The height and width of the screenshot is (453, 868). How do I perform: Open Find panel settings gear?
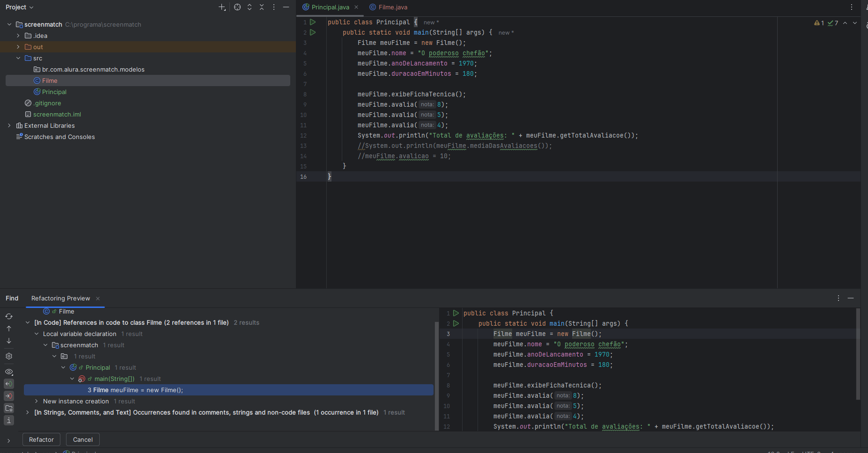click(x=9, y=356)
